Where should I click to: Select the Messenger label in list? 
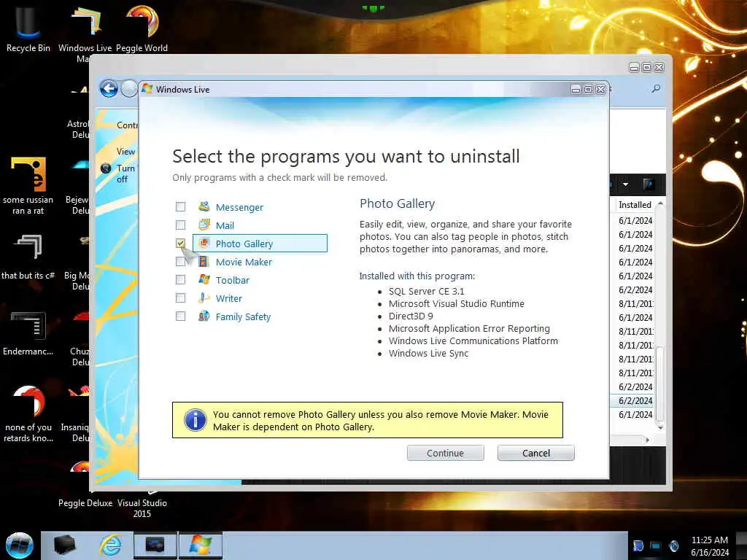pos(239,208)
